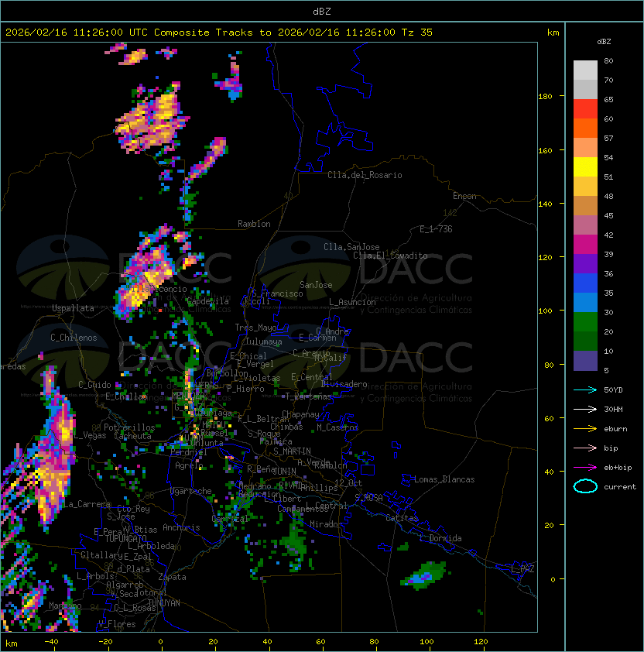Click the Tulumaya map label
Image resolution: width=644 pixels, height=652 pixels.
264,341
